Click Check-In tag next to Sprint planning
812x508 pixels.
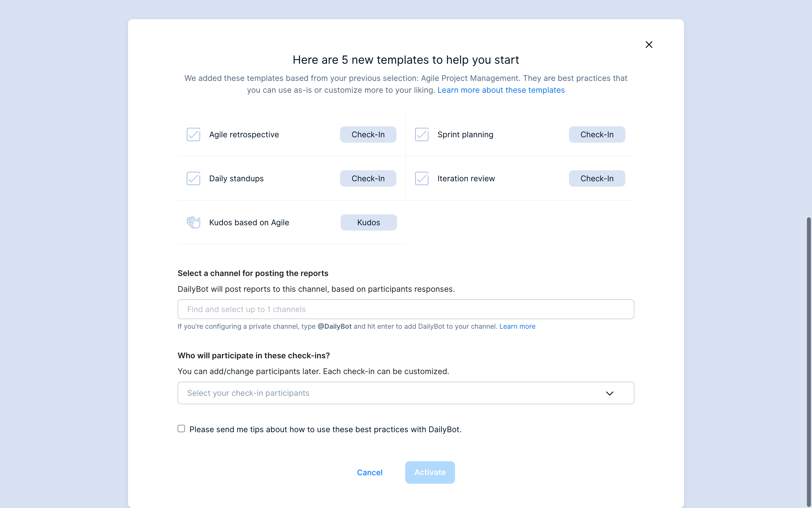pyautogui.click(x=597, y=134)
